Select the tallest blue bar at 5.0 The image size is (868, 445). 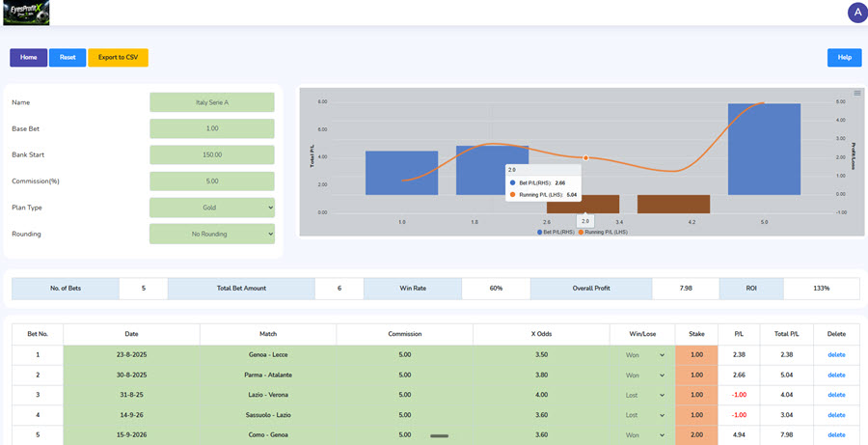[764, 149]
